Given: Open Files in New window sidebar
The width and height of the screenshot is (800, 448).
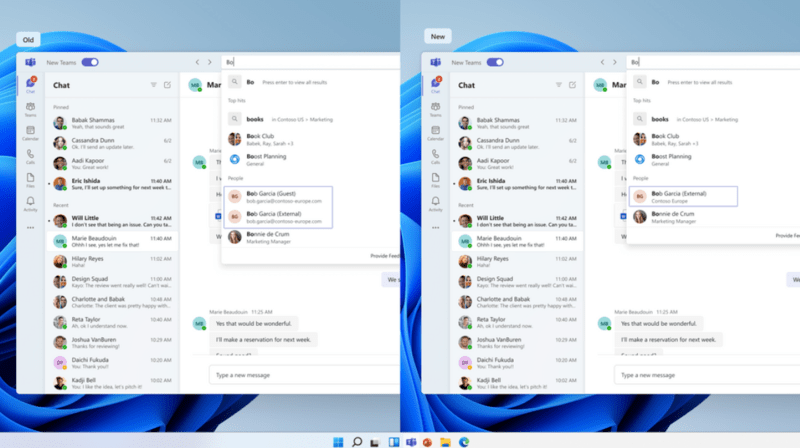Looking at the screenshot, I should point(436,180).
